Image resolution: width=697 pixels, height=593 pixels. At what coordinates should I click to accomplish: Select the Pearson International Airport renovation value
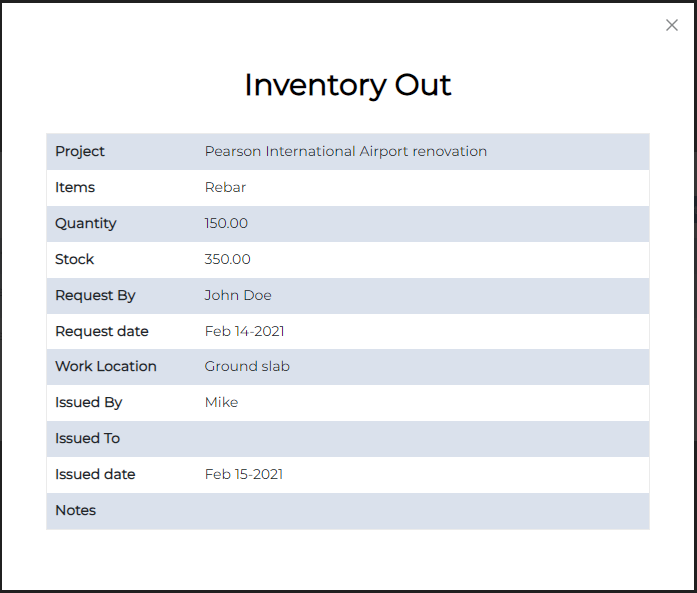346,151
